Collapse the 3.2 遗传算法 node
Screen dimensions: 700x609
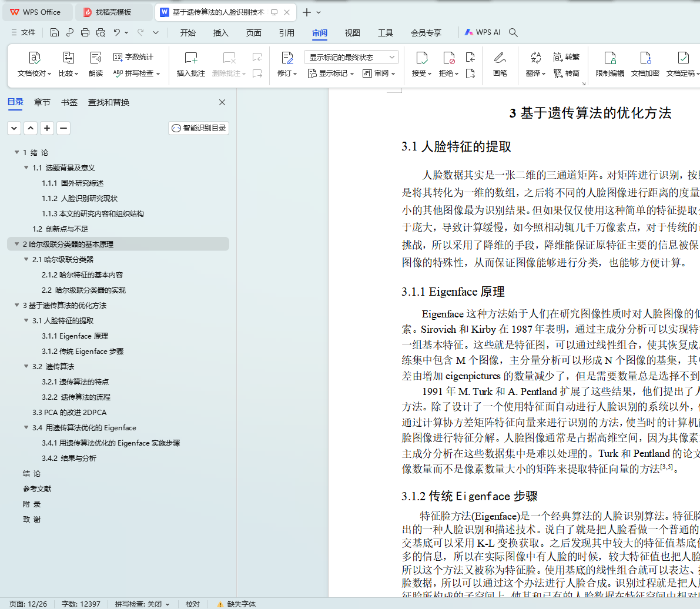tap(26, 366)
